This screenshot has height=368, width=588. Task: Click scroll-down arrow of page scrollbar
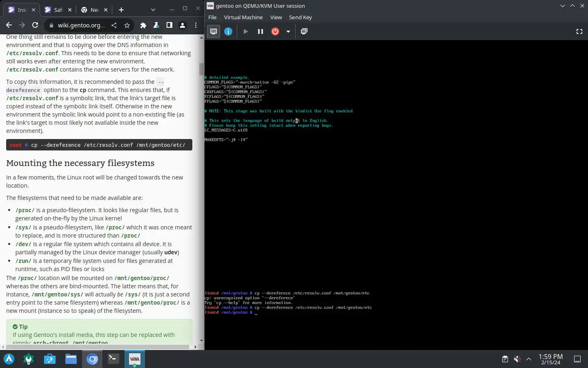tap(201, 341)
